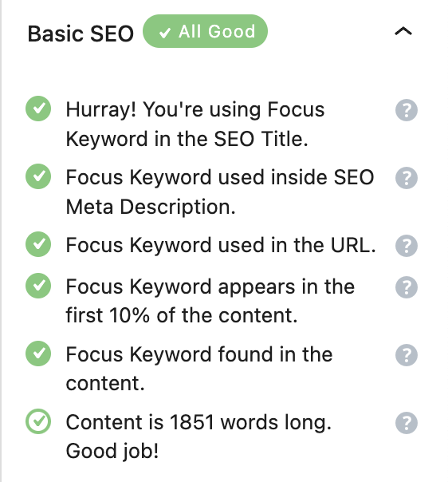448x482 pixels.
Task: Click green checkmark beside URL keyword item
Action: coord(38,244)
